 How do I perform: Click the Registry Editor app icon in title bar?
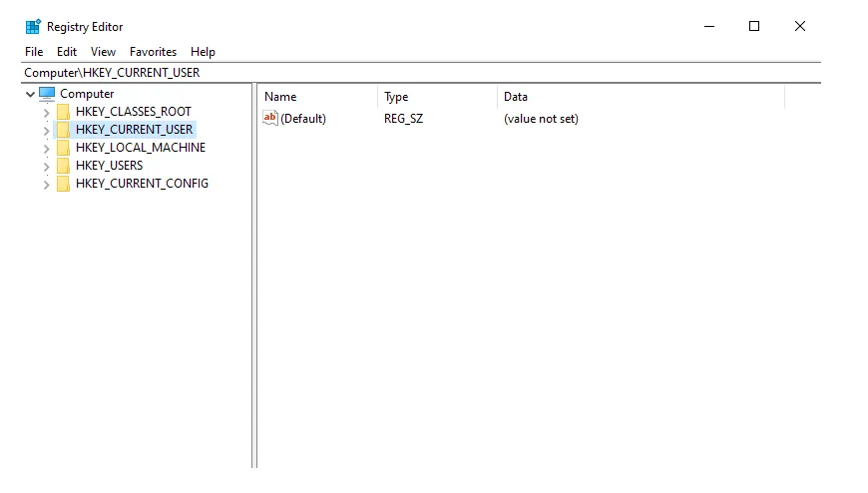click(33, 27)
